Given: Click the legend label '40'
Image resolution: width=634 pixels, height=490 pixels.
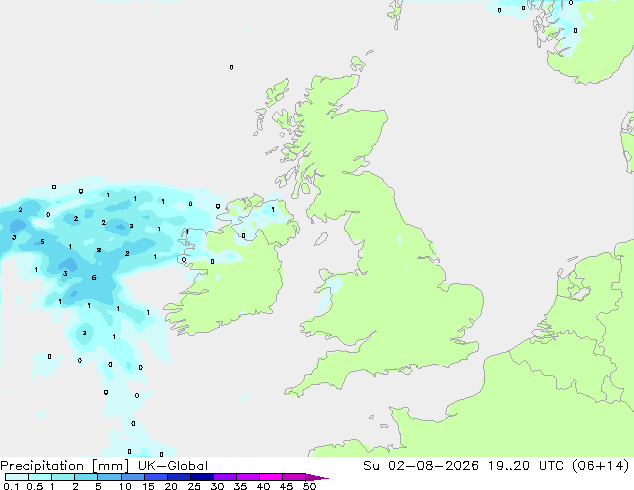Looking at the screenshot, I should tap(263, 486).
